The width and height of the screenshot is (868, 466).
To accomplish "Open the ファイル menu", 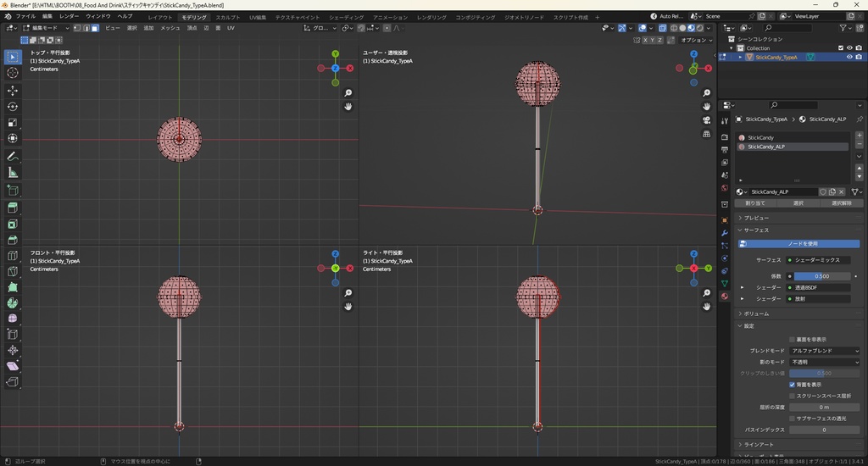I will pyautogui.click(x=25, y=16).
